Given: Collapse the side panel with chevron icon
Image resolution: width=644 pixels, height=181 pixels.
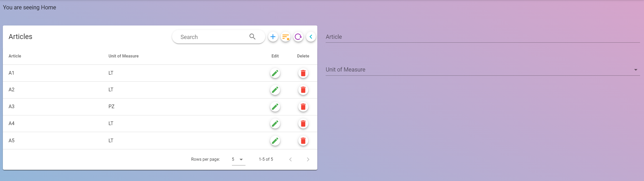Looking at the screenshot, I should click(311, 37).
